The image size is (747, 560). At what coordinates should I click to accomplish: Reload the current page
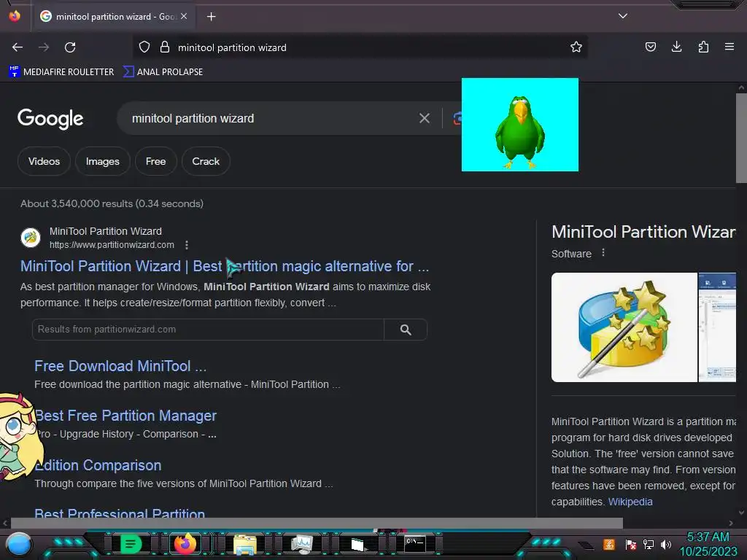70,47
